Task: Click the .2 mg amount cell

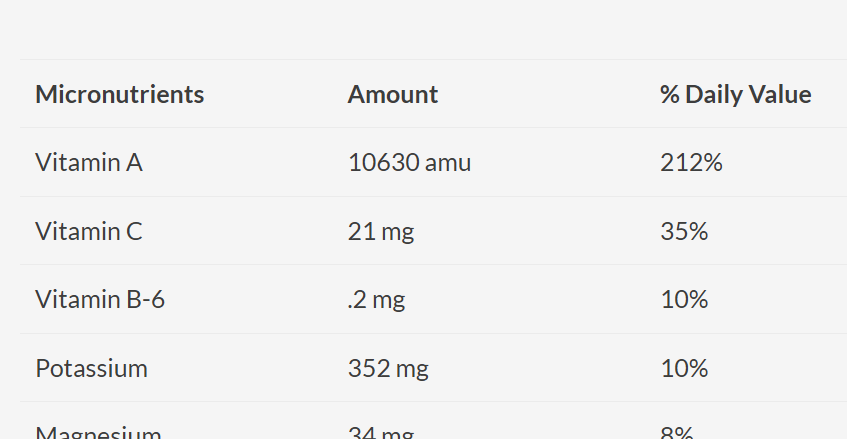Action: pyautogui.click(x=376, y=299)
